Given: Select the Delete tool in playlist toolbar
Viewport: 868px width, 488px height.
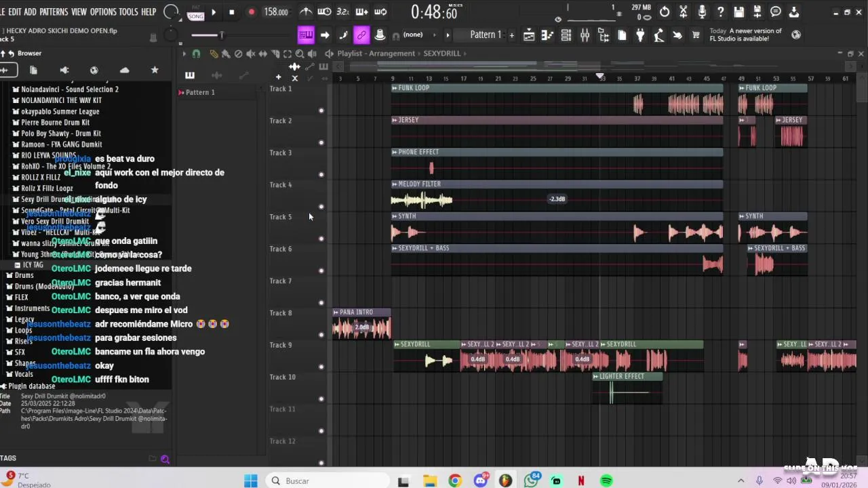Looking at the screenshot, I should click(x=238, y=54).
